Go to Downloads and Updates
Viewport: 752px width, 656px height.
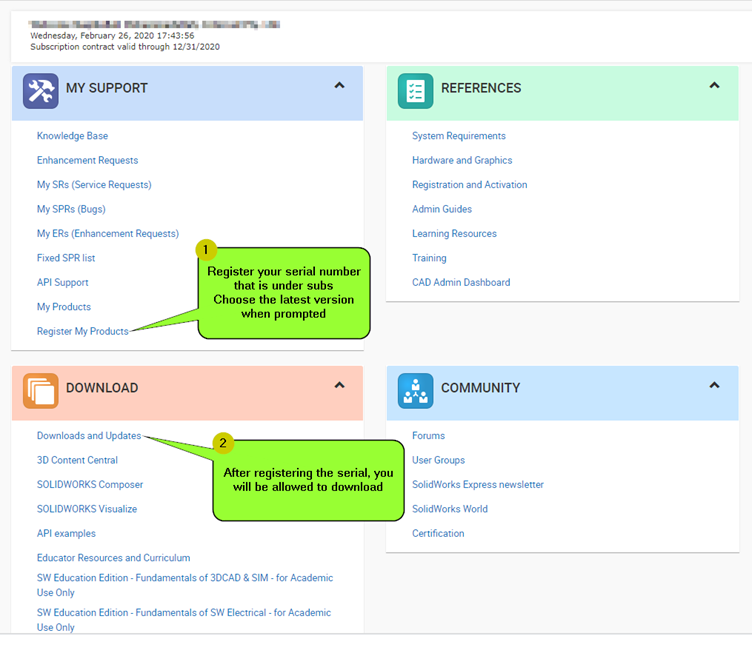point(88,436)
